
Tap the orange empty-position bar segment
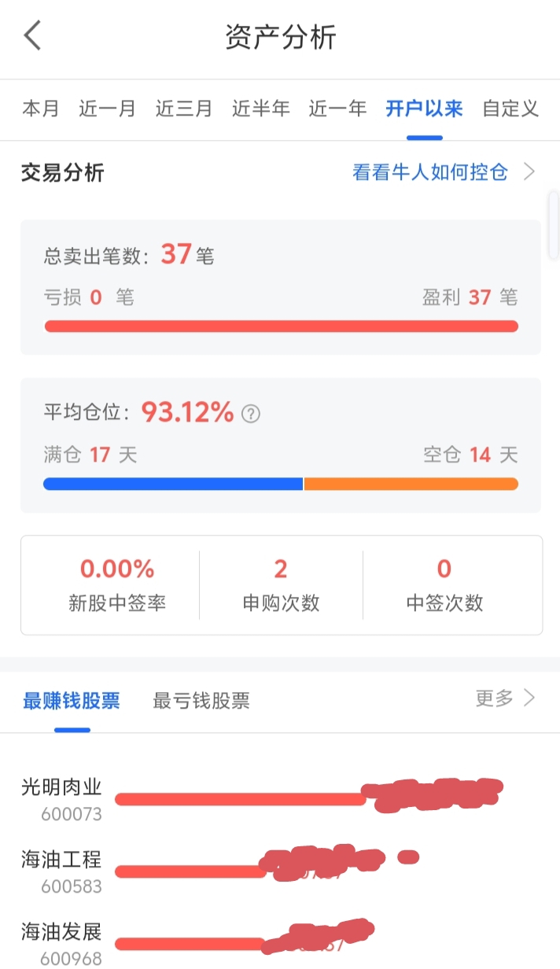pyautogui.click(x=411, y=484)
